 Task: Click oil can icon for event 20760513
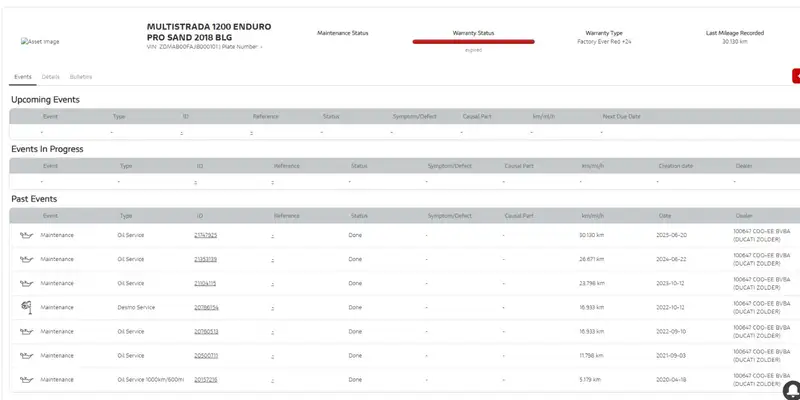coord(26,331)
